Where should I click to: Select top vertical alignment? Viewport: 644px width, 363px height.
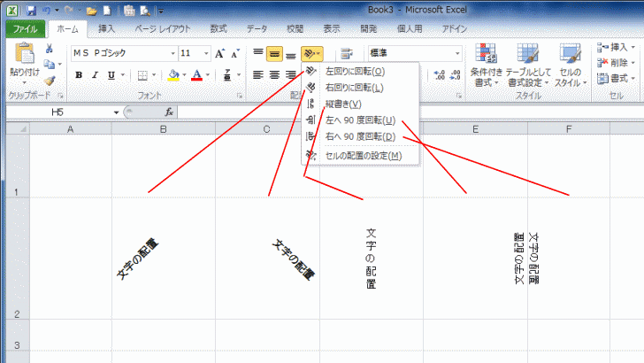(x=258, y=53)
